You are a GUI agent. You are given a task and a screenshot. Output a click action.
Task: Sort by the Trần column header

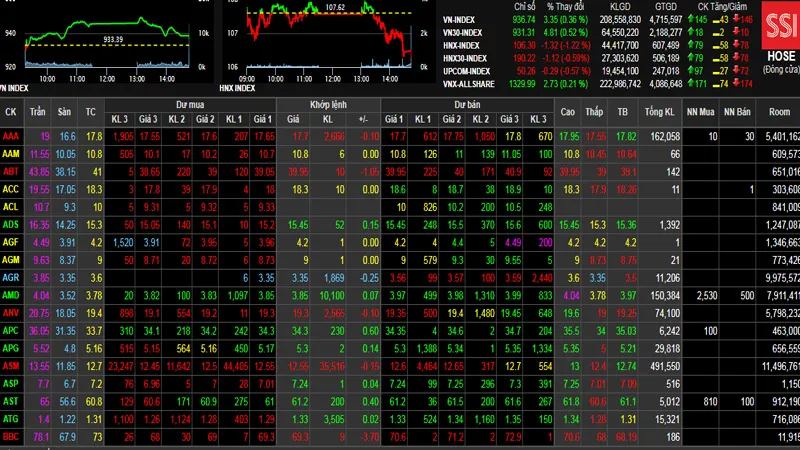pos(37,112)
